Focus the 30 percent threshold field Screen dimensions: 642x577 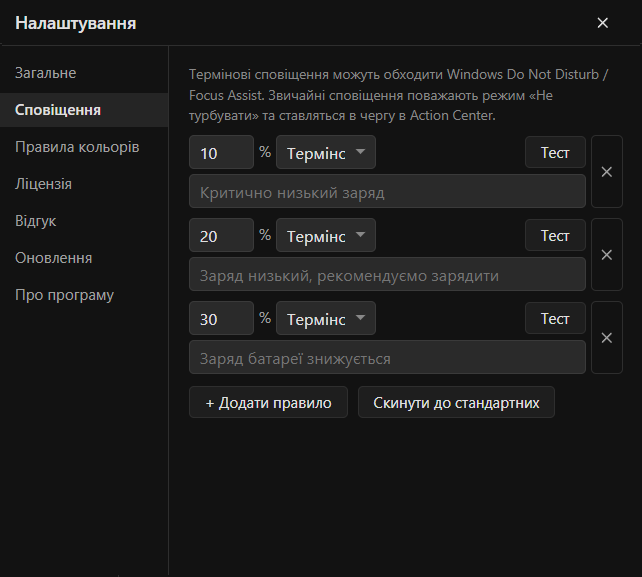222,318
